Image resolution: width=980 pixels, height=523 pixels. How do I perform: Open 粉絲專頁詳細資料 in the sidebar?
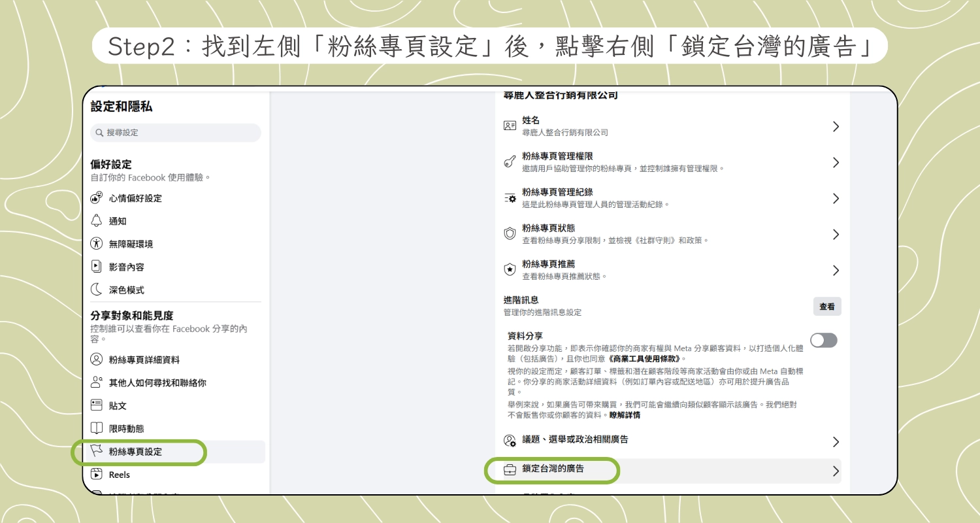(144, 360)
